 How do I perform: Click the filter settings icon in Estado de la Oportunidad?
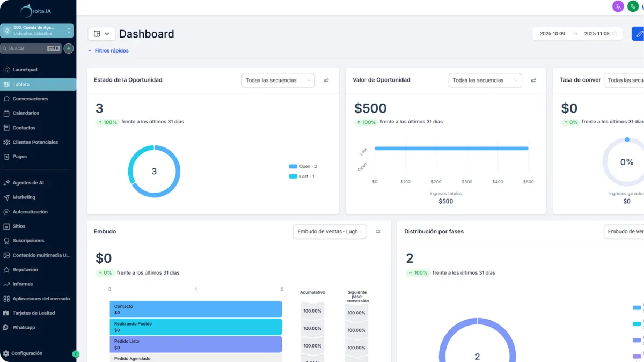tap(326, 80)
